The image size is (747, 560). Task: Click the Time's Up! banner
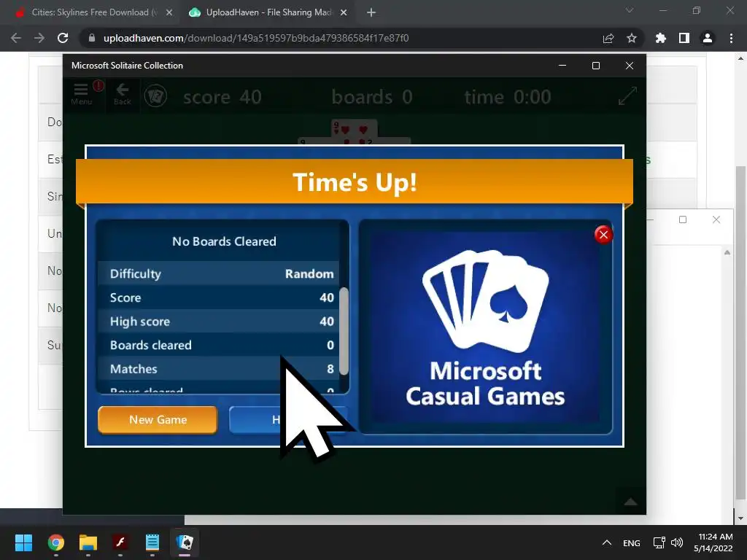[x=355, y=182]
